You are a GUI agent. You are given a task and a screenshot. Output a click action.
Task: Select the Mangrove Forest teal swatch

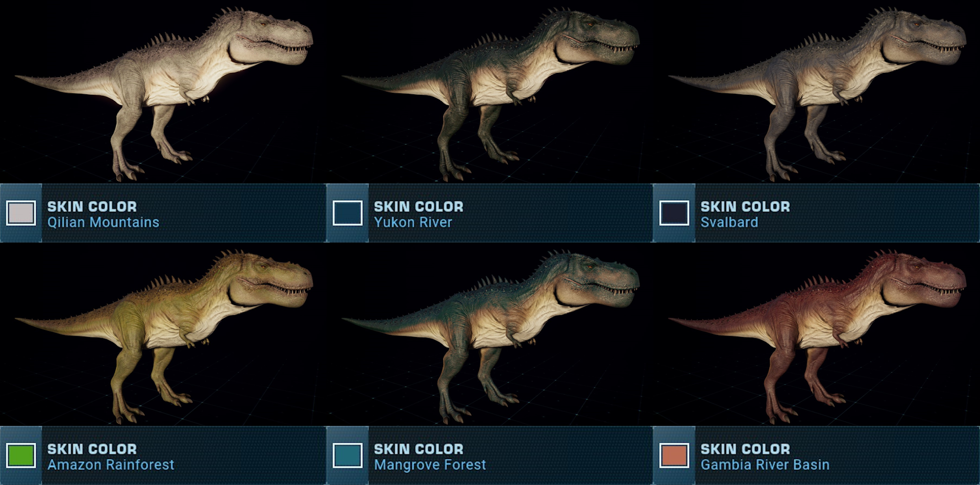pos(348,455)
